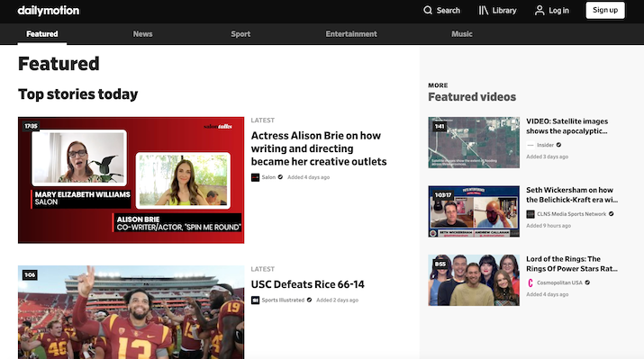Click the 17:35 duration badge

click(31, 126)
